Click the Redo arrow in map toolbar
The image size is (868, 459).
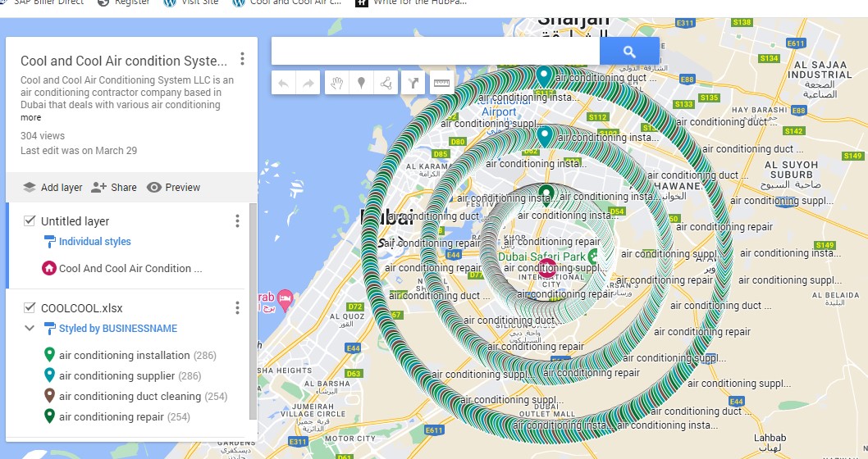(308, 84)
